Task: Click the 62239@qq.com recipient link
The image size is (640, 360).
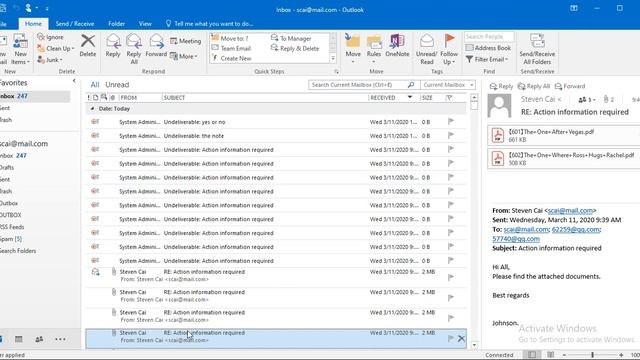Action: point(576,229)
